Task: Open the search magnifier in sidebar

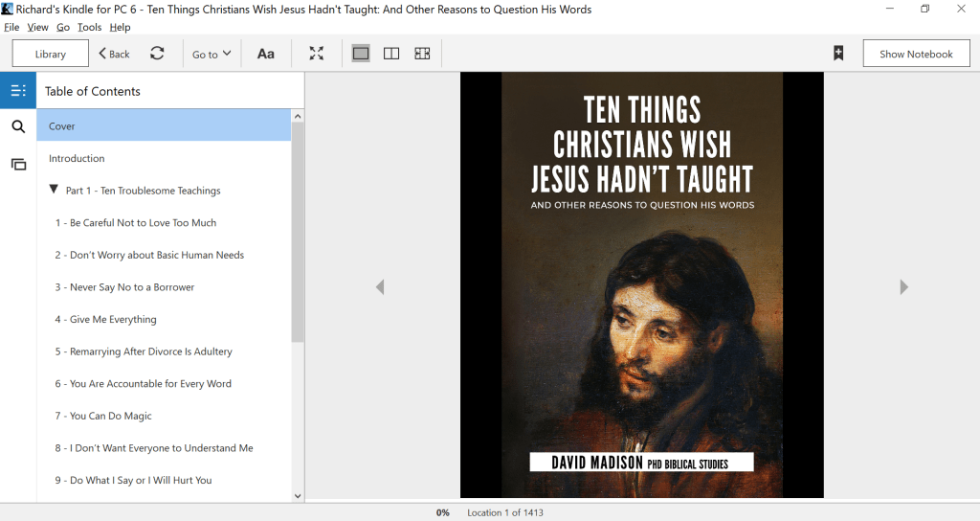Action: [x=18, y=126]
